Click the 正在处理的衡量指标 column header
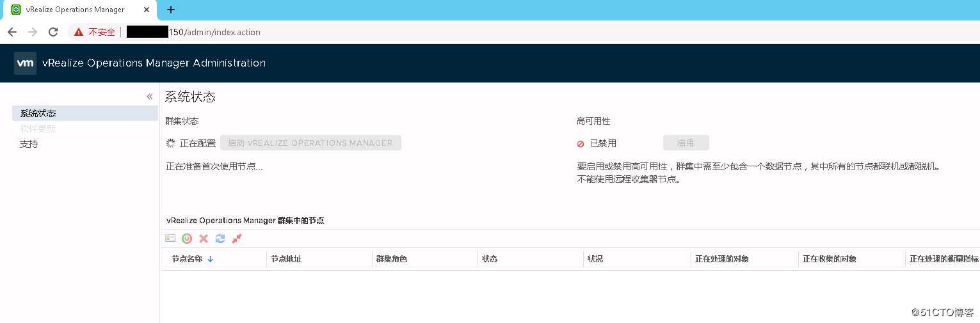980x323 pixels. 944,259
